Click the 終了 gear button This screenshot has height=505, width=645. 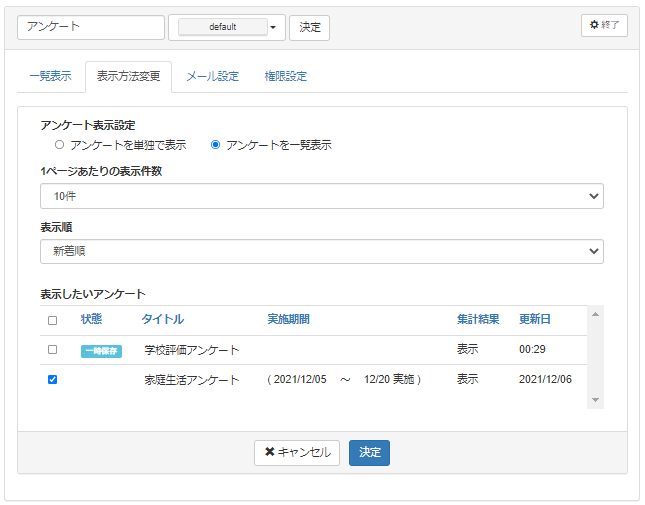[604, 25]
